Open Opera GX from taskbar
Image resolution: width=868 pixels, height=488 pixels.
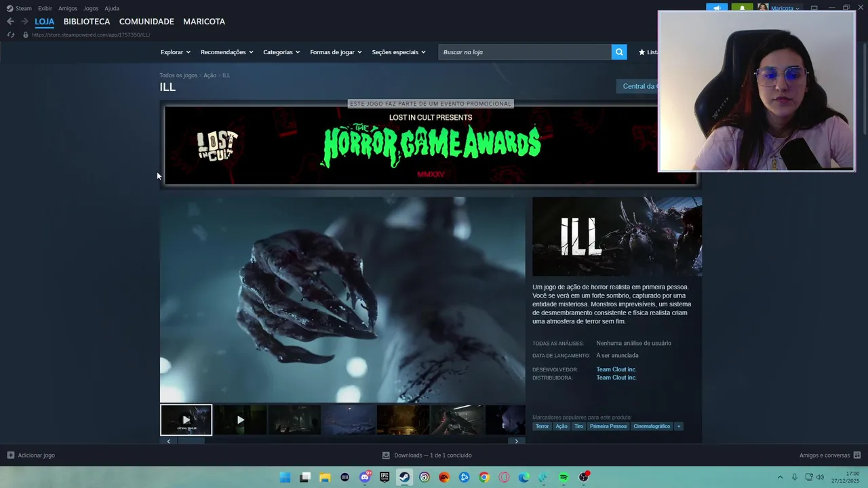click(504, 477)
